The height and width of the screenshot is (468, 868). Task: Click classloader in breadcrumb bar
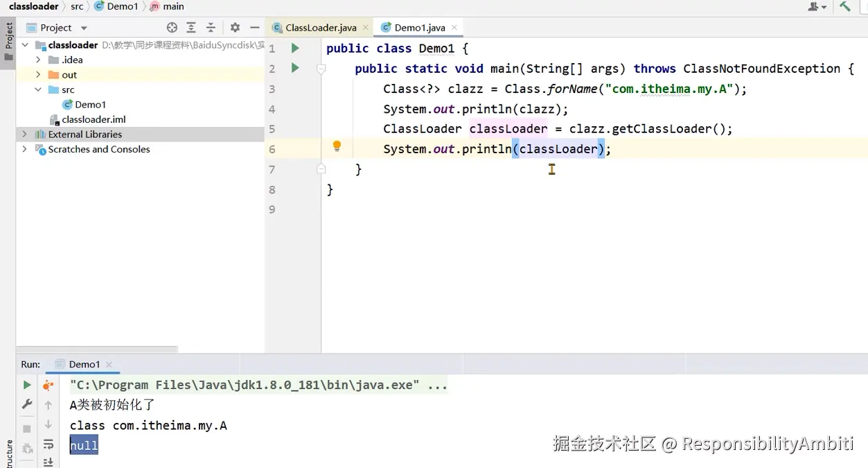tap(33, 6)
